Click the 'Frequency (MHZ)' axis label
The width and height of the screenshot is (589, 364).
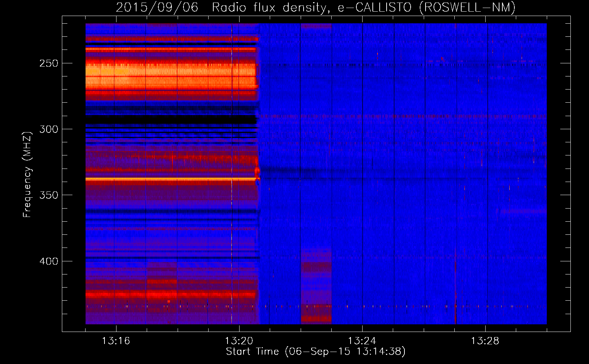click(27, 174)
